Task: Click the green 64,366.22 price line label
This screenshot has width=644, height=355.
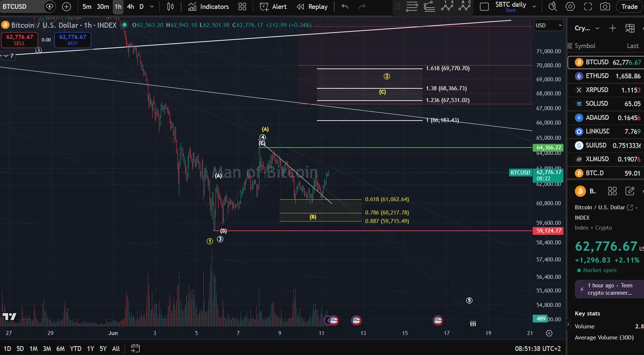Action: pos(549,148)
